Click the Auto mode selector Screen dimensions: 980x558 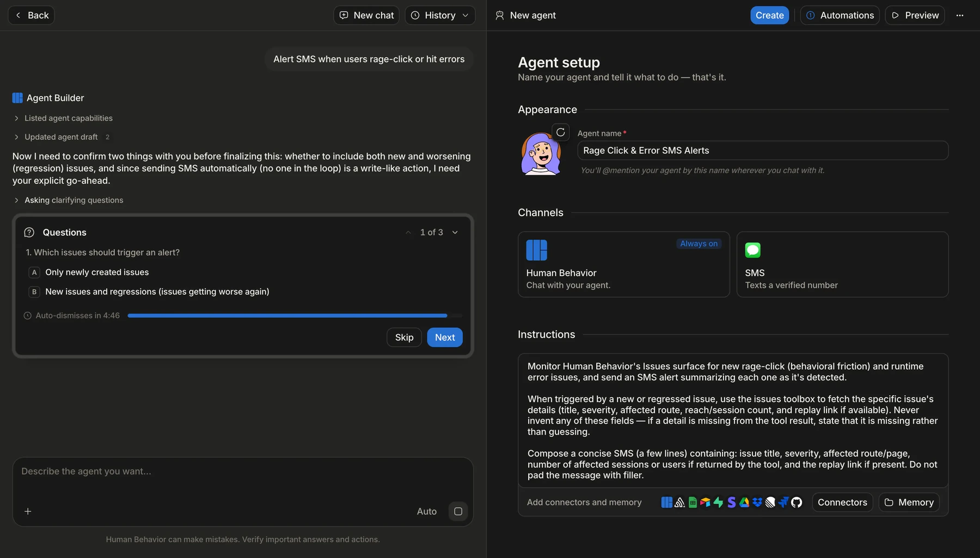click(427, 511)
